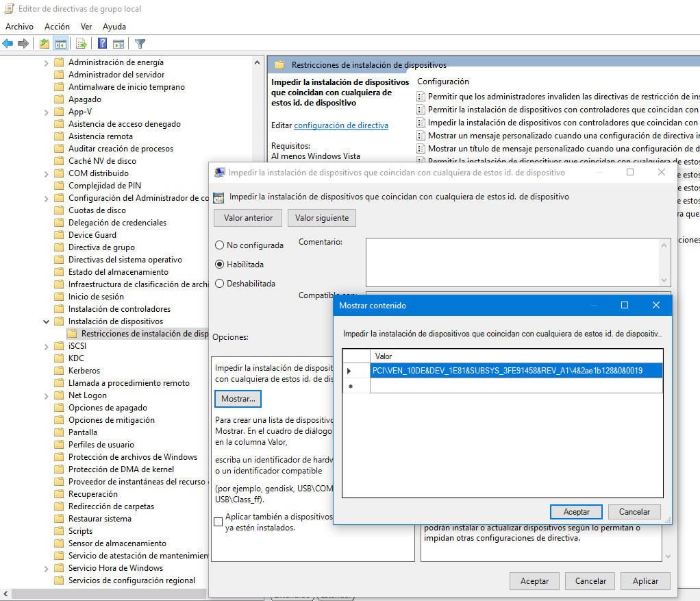This screenshot has width=700, height=601.
Task: Expand Configuración del Administrador node
Action: coord(46,198)
